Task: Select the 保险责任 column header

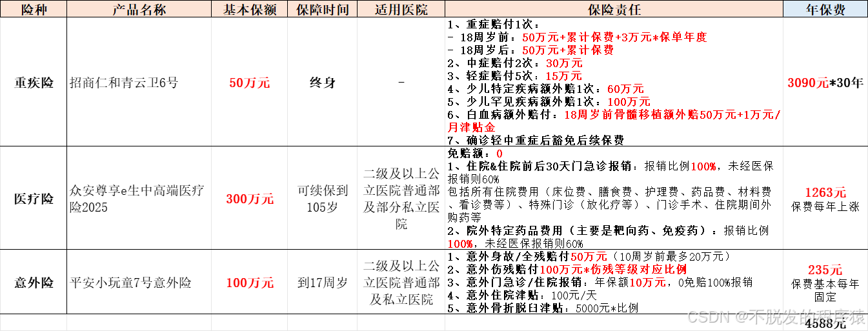Action: [x=614, y=9]
